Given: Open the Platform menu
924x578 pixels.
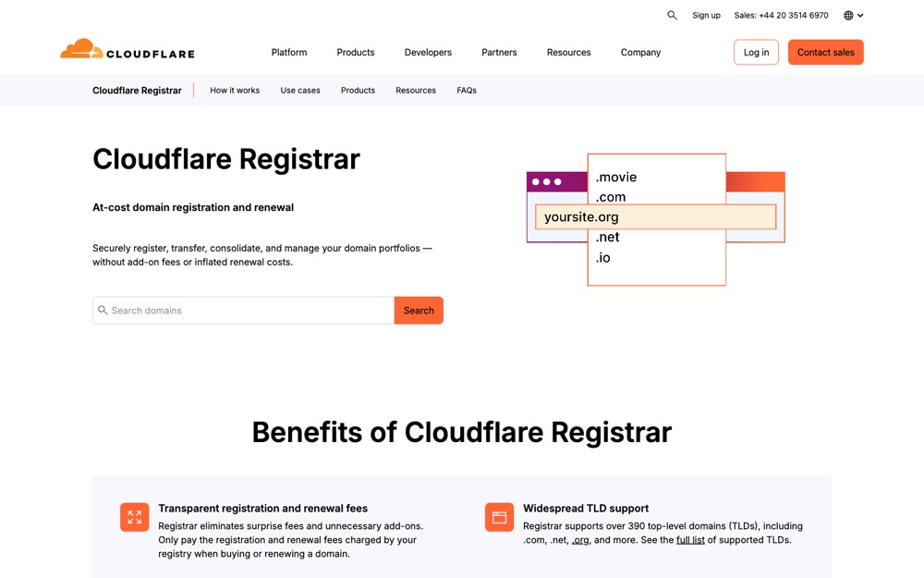Looking at the screenshot, I should (288, 53).
